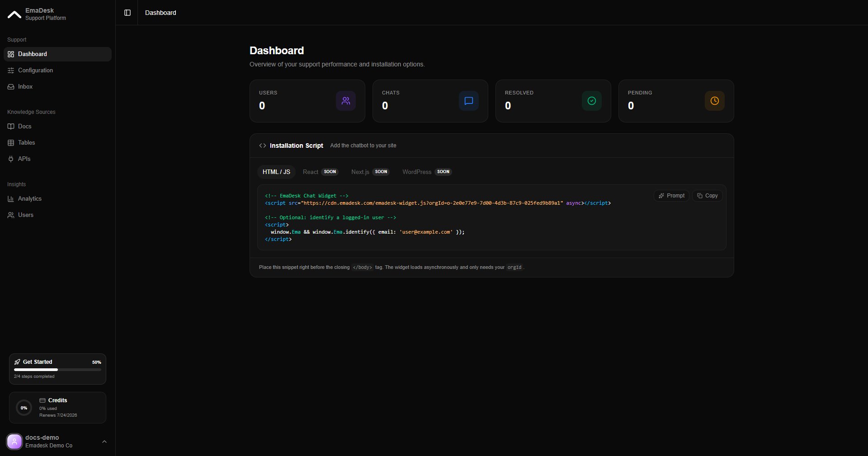Click the 50% label in Get Started
Image resolution: width=868 pixels, height=456 pixels.
point(97,362)
